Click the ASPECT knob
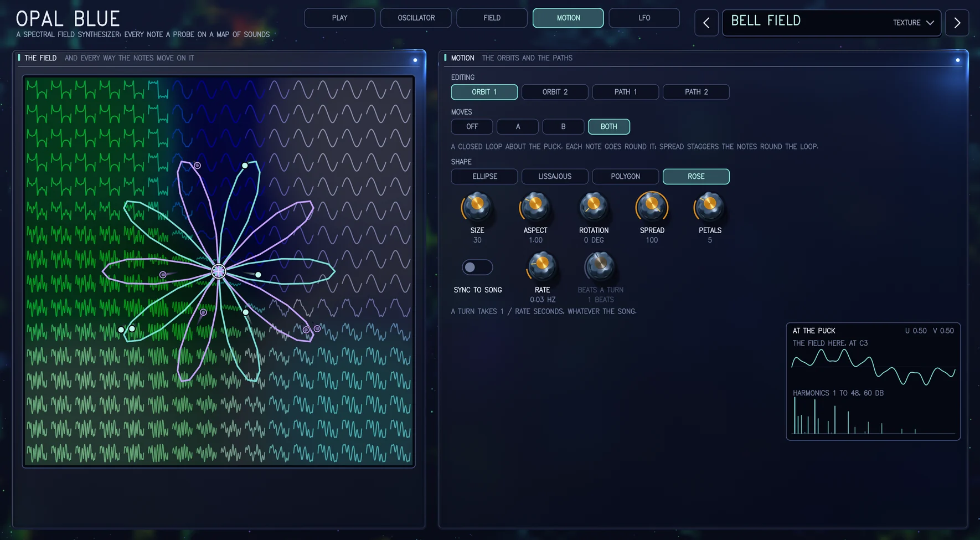Viewport: 980px width, 540px height. point(535,207)
